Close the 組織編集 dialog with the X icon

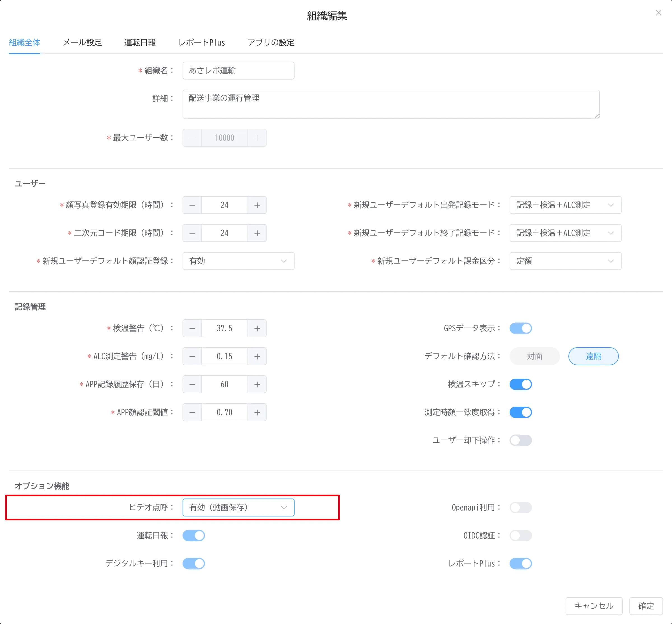[x=658, y=13]
